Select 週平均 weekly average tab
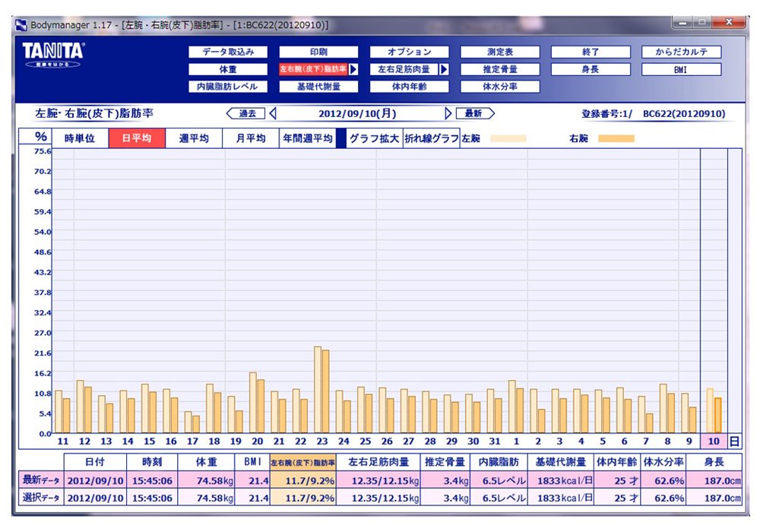The width and height of the screenshot is (760, 532). coord(194,139)
